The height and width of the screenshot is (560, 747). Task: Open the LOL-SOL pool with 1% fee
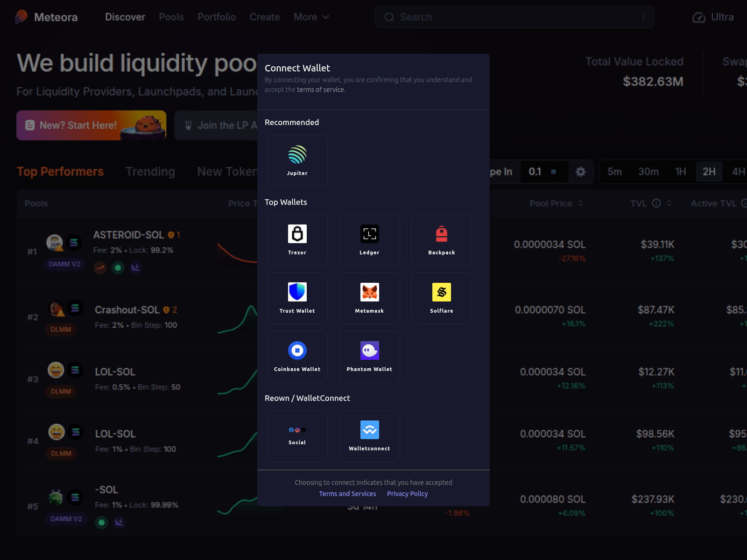(x=115, y=434)
